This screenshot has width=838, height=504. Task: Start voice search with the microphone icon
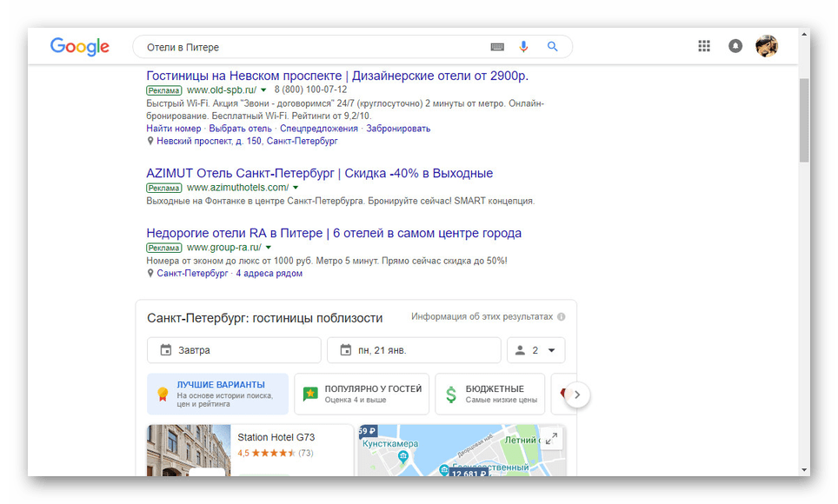pyautogui.click(x=523, y=47)
